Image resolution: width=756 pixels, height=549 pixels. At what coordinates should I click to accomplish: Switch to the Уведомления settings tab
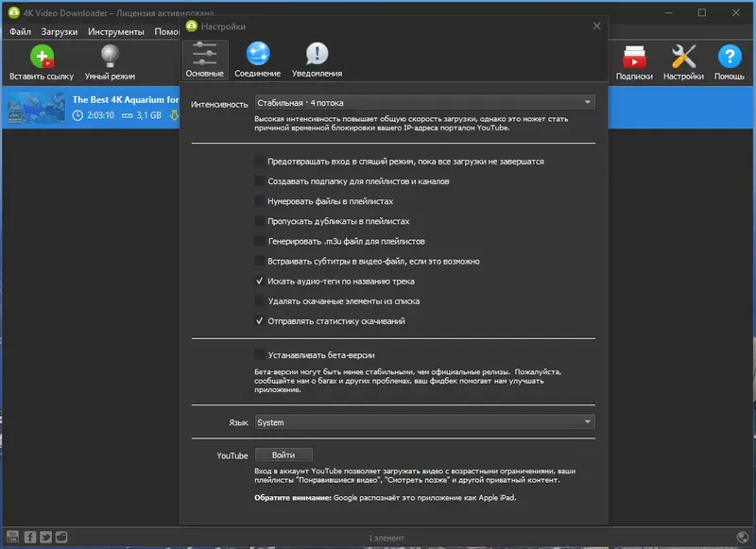[317, 60]
